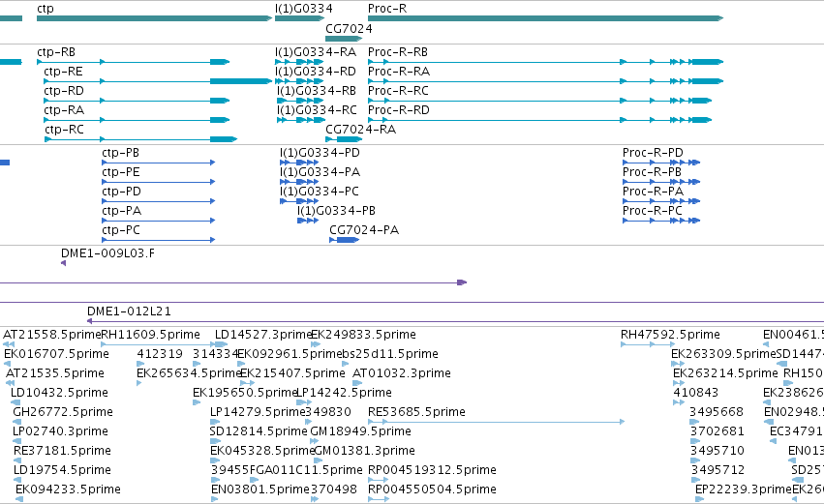Select transcript l(1)G0334-RC
Viewport: 824px width, 504px height.
[317, 110]
